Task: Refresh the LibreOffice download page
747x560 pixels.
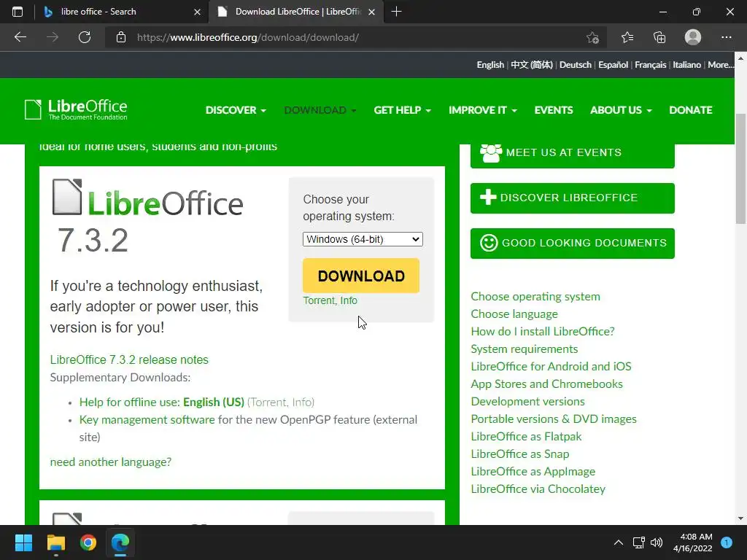Action: [x=85, y=37]
